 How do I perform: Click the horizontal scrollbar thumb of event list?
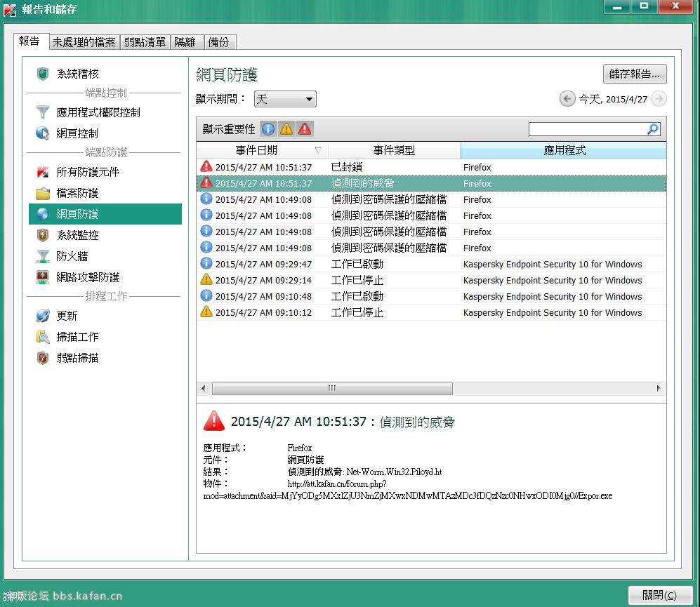(332, 388)
